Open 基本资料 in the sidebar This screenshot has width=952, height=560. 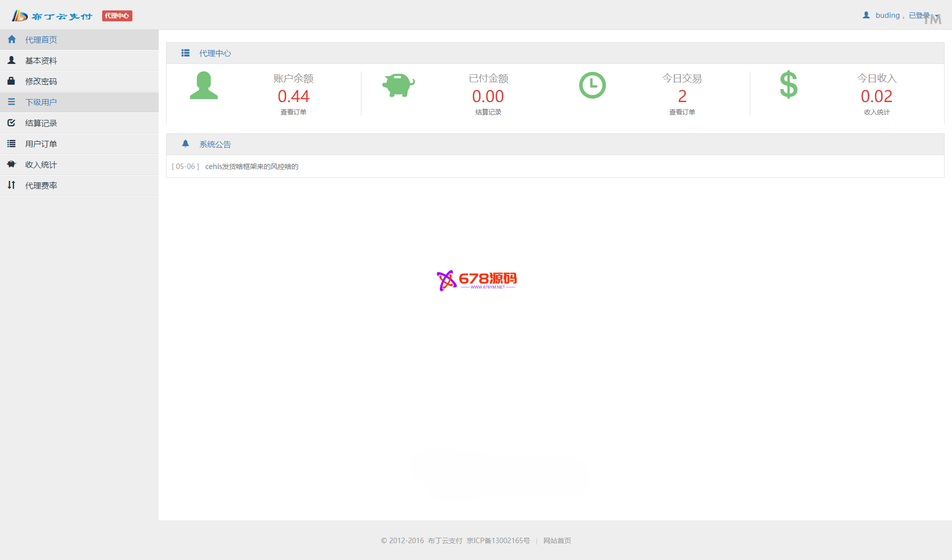(41, 60)
